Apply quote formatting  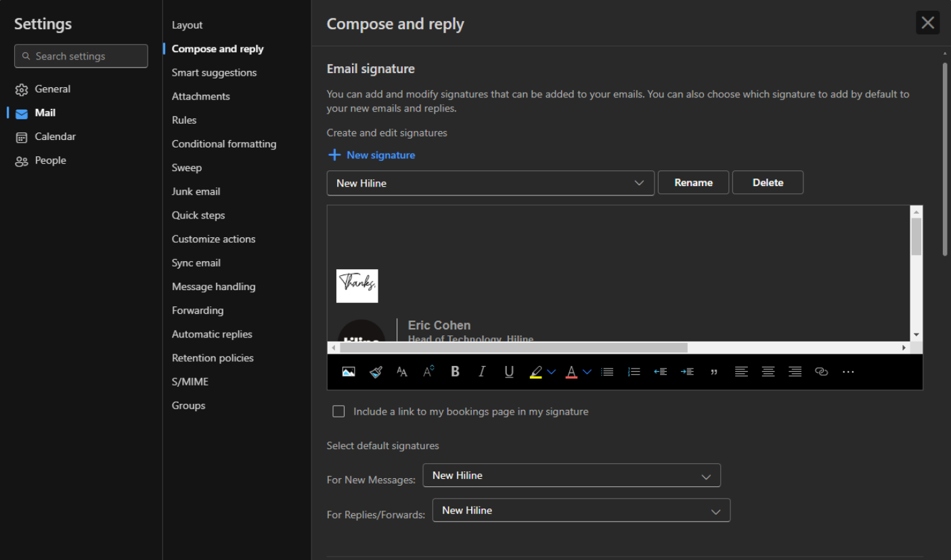point(714,371)
